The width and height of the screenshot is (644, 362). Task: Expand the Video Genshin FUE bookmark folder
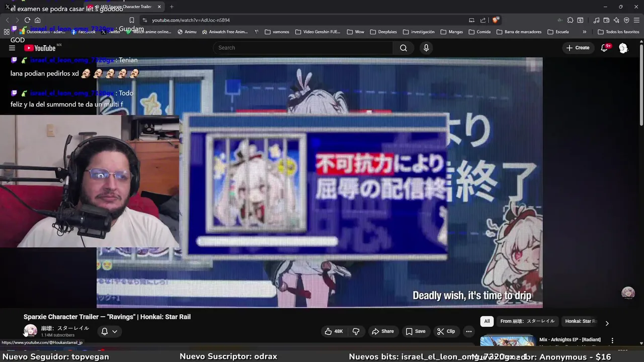318,32
